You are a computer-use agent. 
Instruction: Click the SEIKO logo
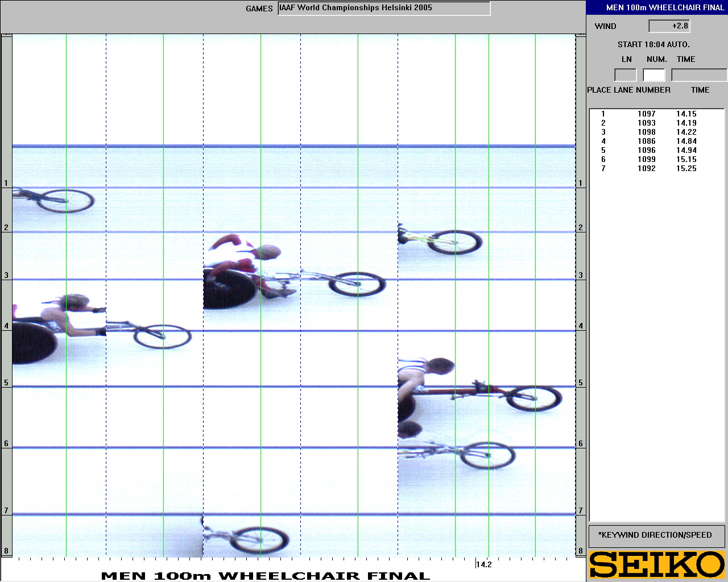pyautogui.click(x=657, y=564)
